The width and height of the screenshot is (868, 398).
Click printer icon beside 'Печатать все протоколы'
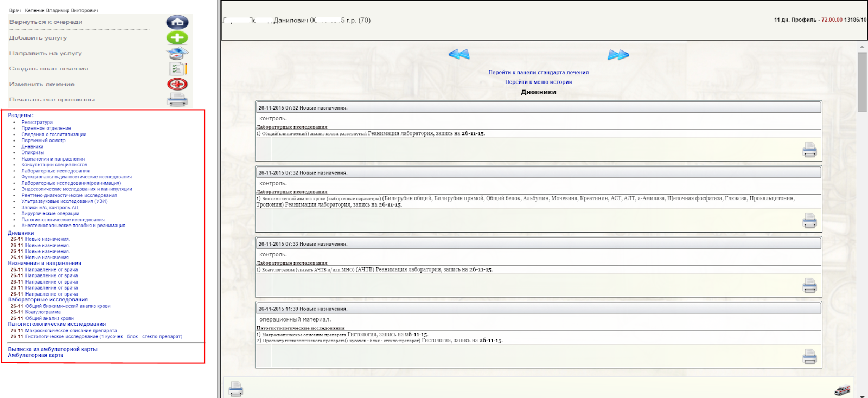177,100
